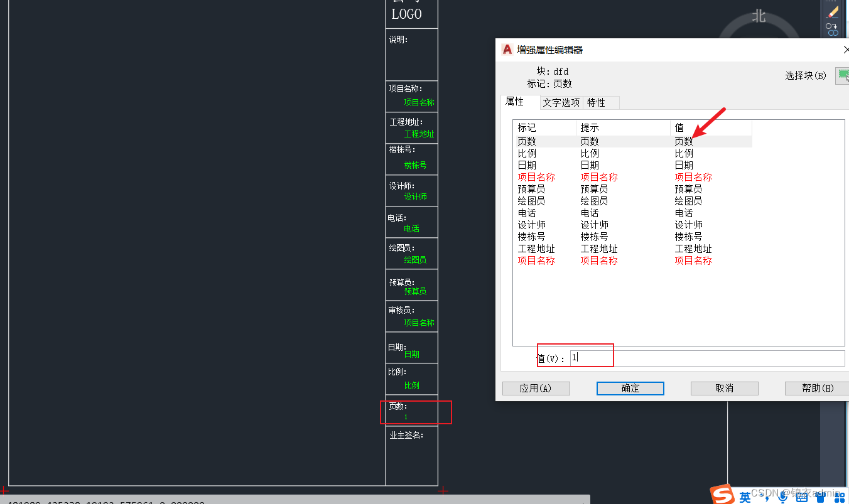This screenshot has width=849, height=504.
Task: Click green 绘图员 attribute in the drawing
Action: (x=415, y=259)
